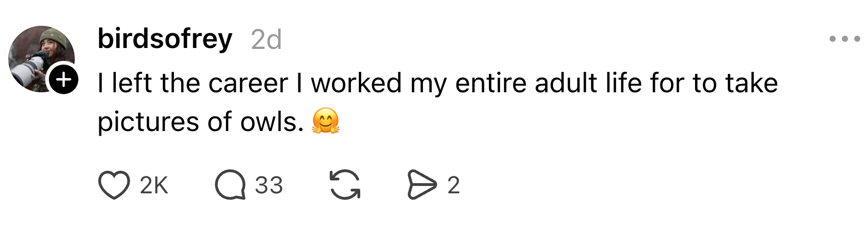Repost using the circular arrows icon
Image resolution: width=868 pixels, height=227 pixels.
coord(345,185)
